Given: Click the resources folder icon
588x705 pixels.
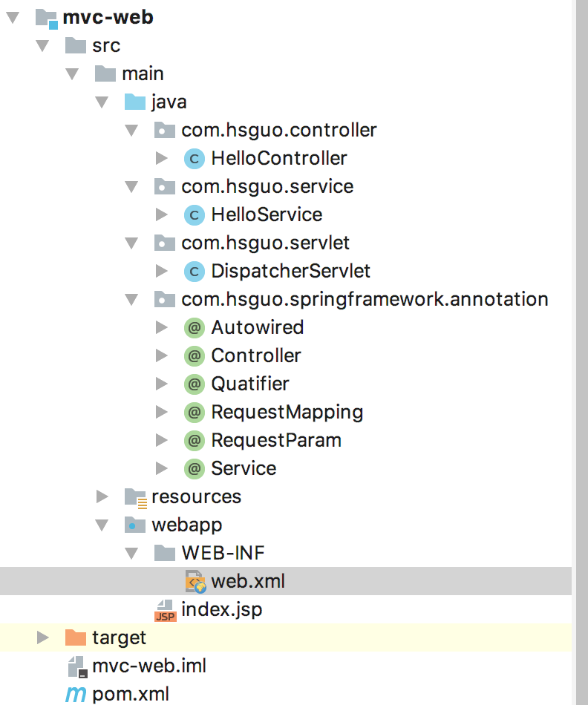Looking at the screenshot, I should click(x=135, y=496).
